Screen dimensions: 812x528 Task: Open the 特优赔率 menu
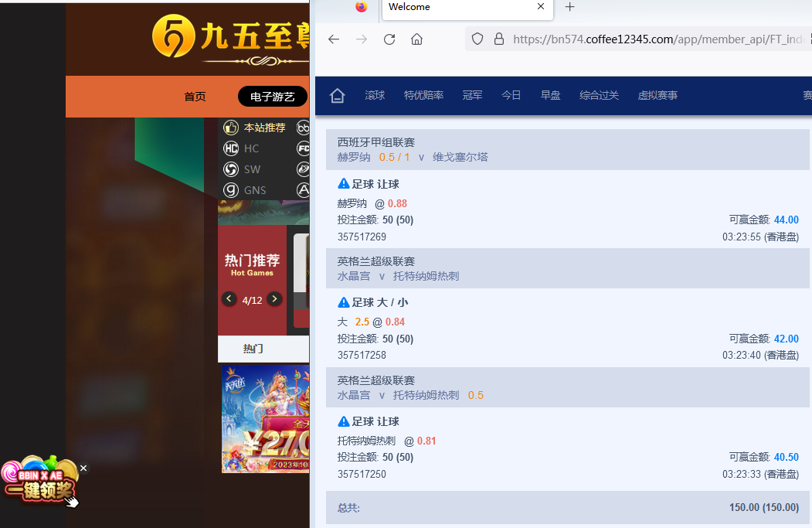coord(423,95)
